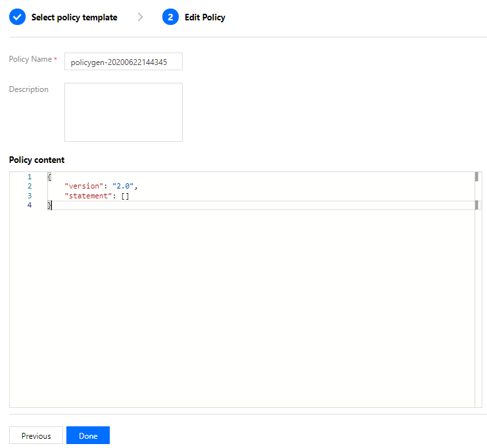Screen dimensions: 487x448
Task: Click the Previous button
Action: 36,436
